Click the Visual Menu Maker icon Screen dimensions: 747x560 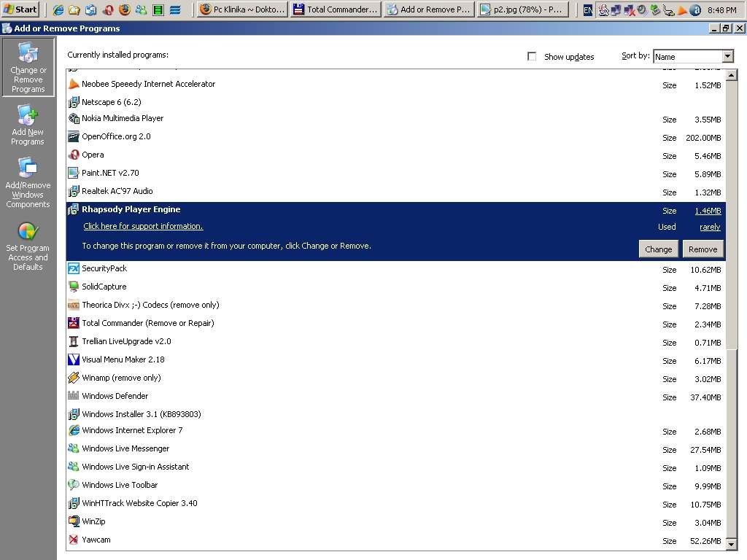point(74,359)
